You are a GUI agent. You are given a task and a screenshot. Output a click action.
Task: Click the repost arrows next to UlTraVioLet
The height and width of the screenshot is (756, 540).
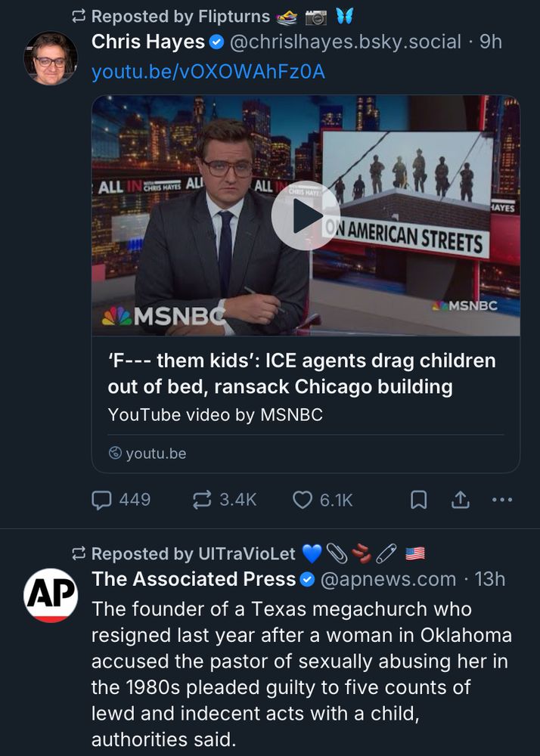(x=80, y=554)
